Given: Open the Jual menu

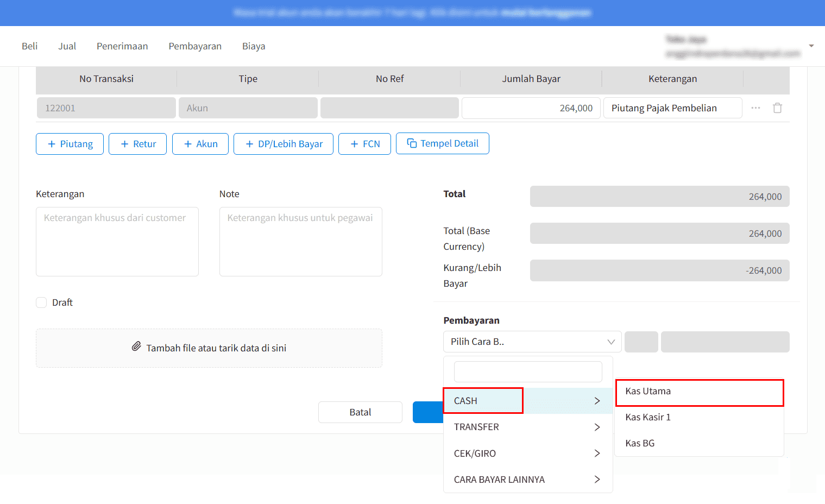Looking at the screenshot, I should coord(67,46).
